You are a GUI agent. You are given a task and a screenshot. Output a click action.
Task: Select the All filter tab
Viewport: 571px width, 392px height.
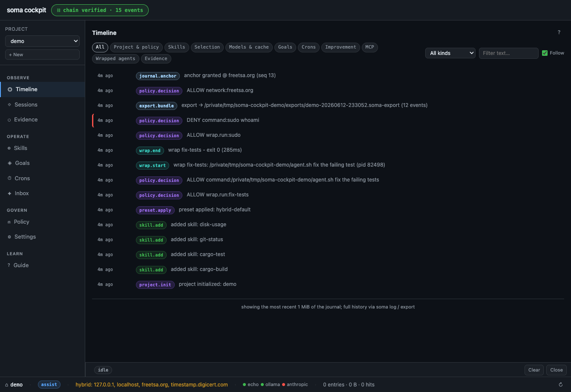coord(100,47)
